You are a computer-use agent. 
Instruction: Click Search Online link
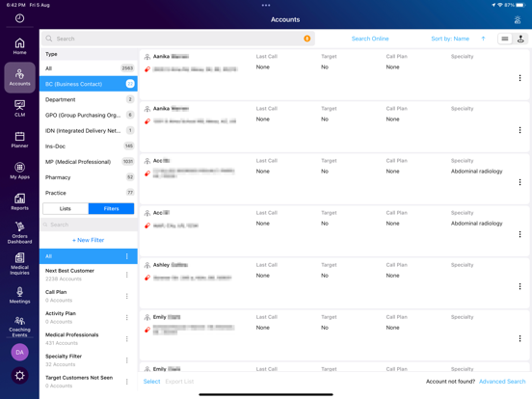(370, 39)
